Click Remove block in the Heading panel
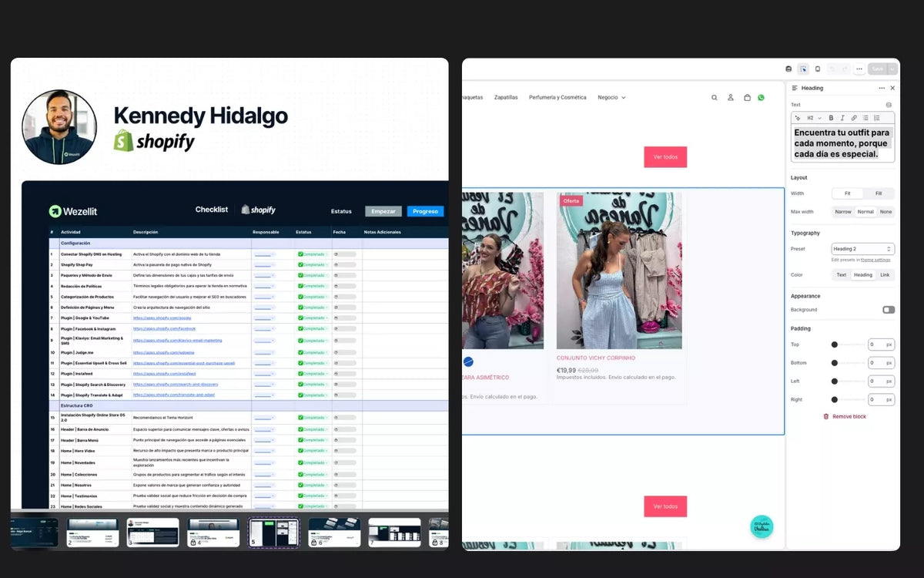 click(849, 417)
